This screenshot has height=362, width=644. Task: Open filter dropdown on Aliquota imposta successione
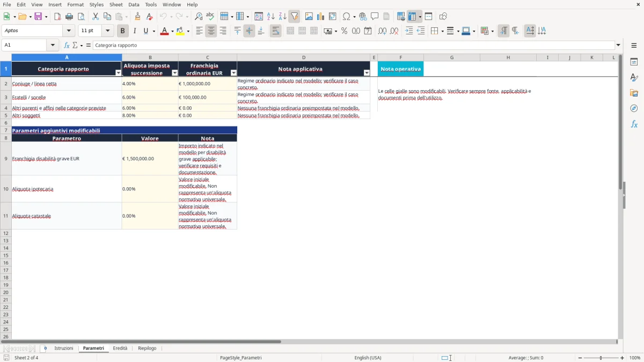coord(174,72)
